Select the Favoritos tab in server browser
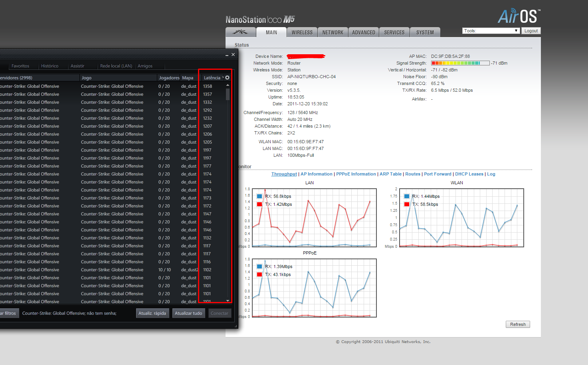 (20, 66)
